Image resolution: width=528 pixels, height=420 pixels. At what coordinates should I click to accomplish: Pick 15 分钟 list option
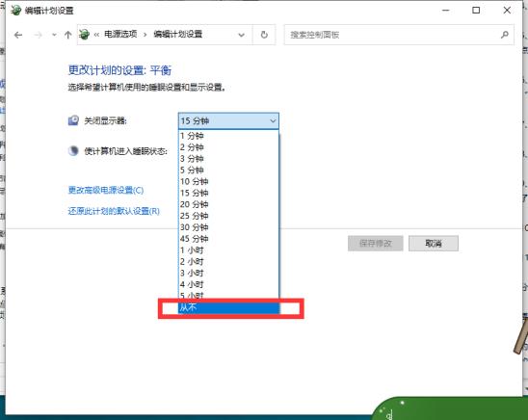click(x=228, y=194)
